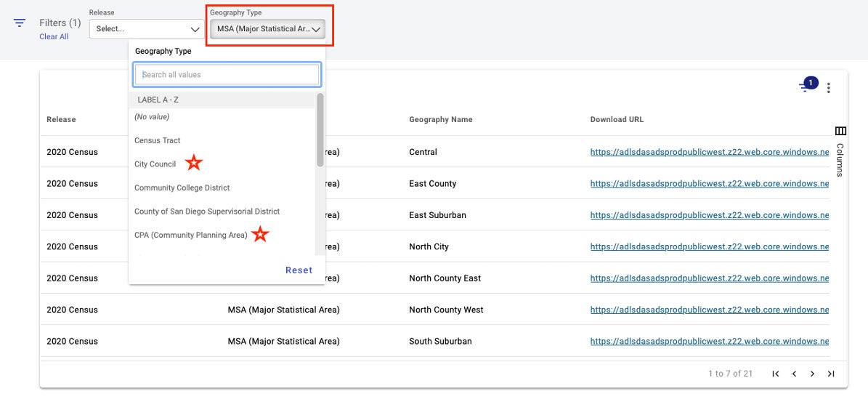Open the active filter badge icon
This screenshot has width=868, height=402.
coord(808,84)
